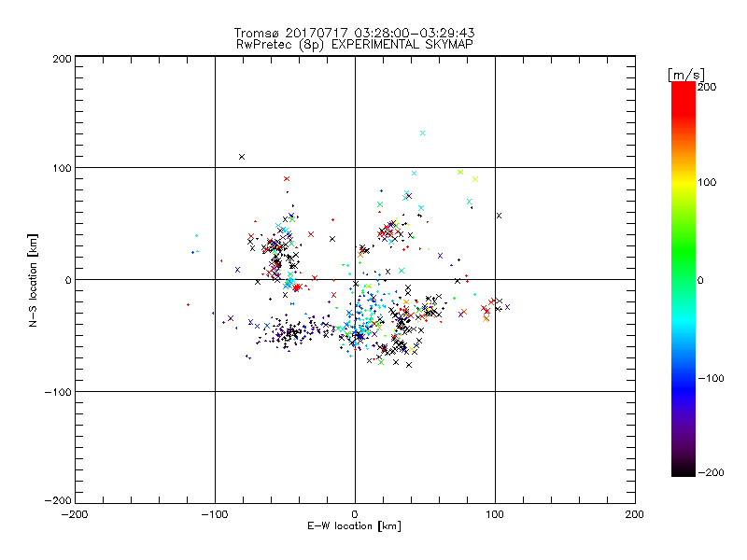
Task: Click the colorbar '100' label
Action: 707,182
